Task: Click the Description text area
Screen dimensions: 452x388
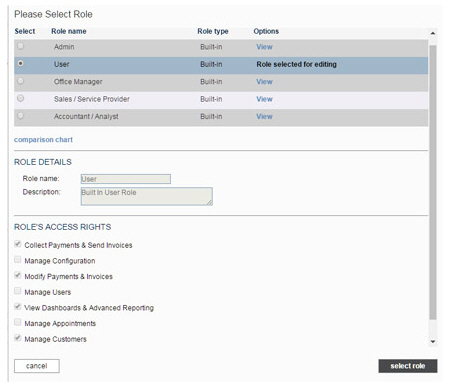Action: point(146,196)
